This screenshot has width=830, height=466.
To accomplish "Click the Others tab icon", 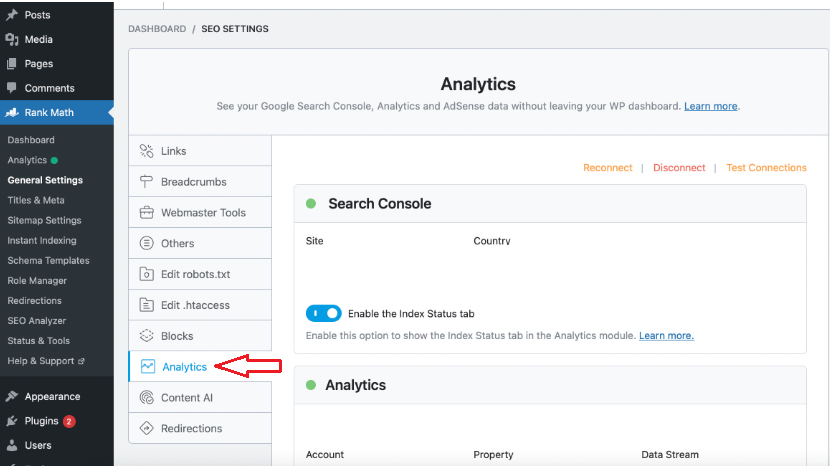I will pyautogui.click(x=147, y=243).
